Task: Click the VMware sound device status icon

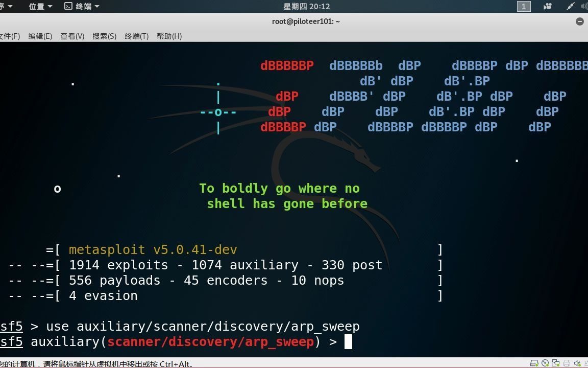Action: (577, 363)
